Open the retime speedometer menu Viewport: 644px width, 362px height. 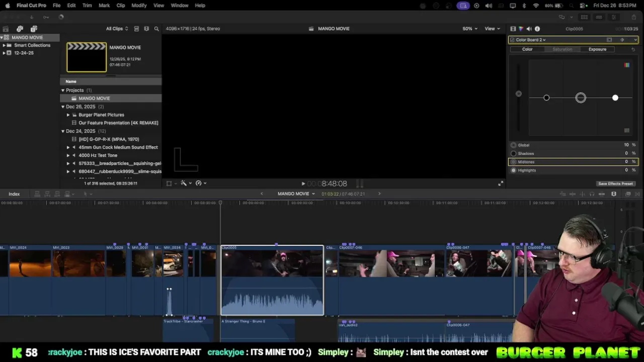tap(200, 184)
